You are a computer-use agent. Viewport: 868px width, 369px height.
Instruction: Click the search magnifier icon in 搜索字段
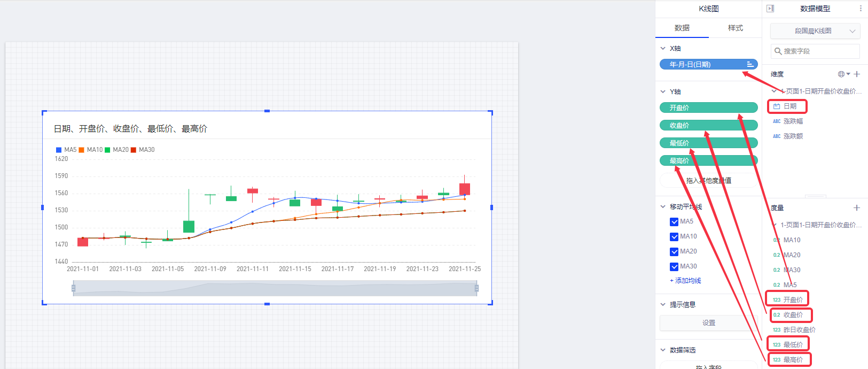(778, 51)
